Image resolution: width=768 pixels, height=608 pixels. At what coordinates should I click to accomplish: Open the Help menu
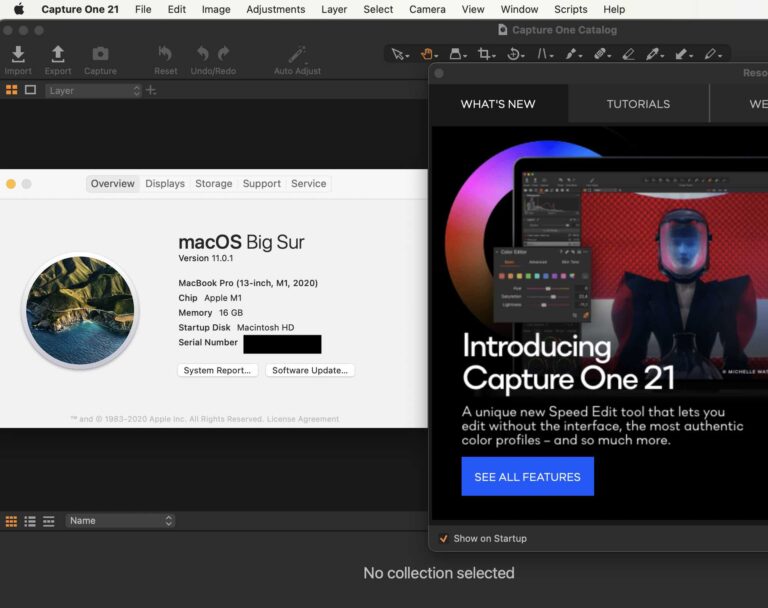pyautogui.click(x=614, y=9)
